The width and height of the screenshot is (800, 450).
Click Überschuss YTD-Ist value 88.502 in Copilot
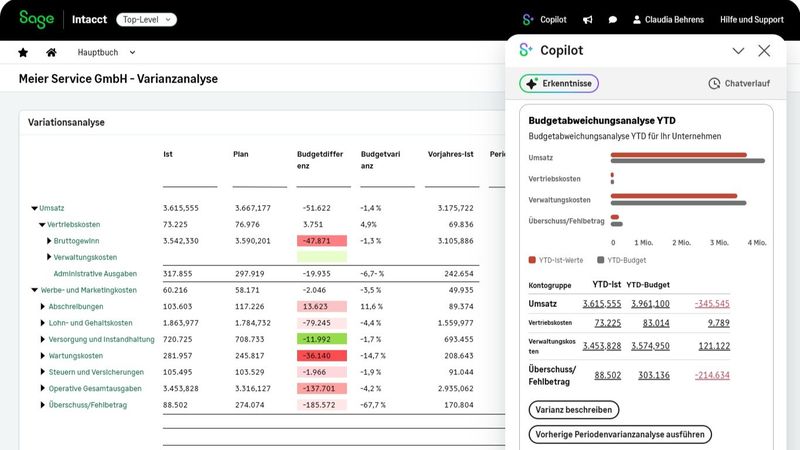pyautogui.click(x=608, y=376)
